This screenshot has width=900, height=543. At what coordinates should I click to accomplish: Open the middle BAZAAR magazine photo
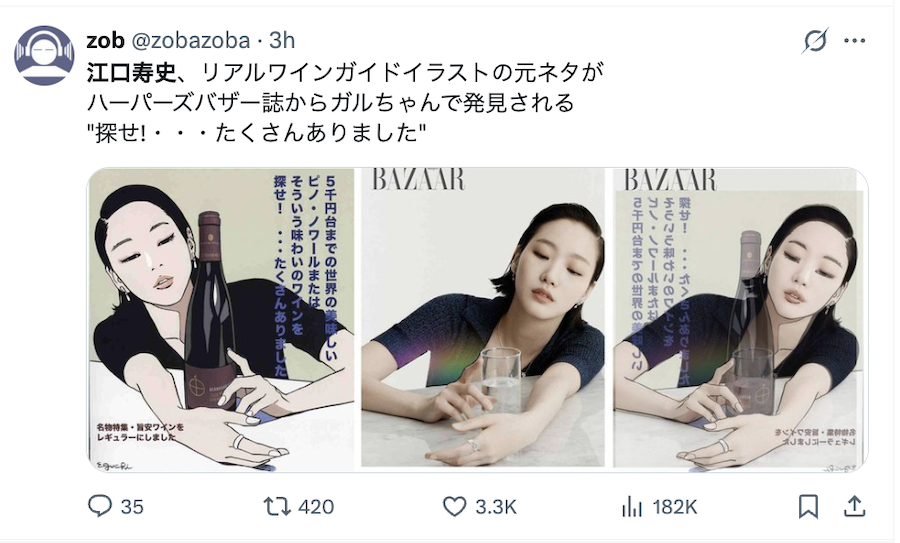[x=483, y=317]
